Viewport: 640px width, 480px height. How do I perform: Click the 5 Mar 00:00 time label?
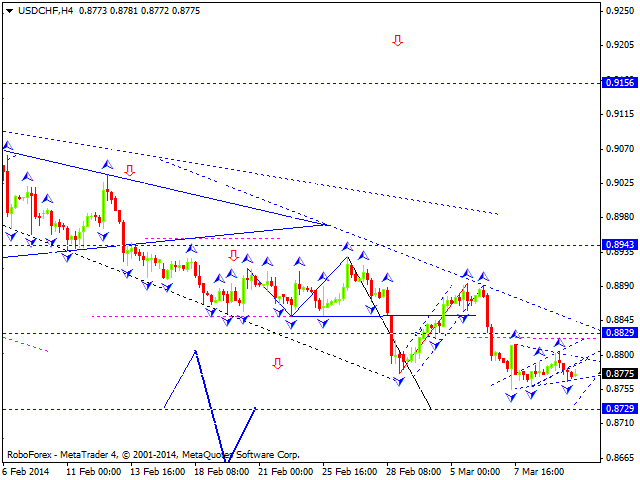(477, 471)
